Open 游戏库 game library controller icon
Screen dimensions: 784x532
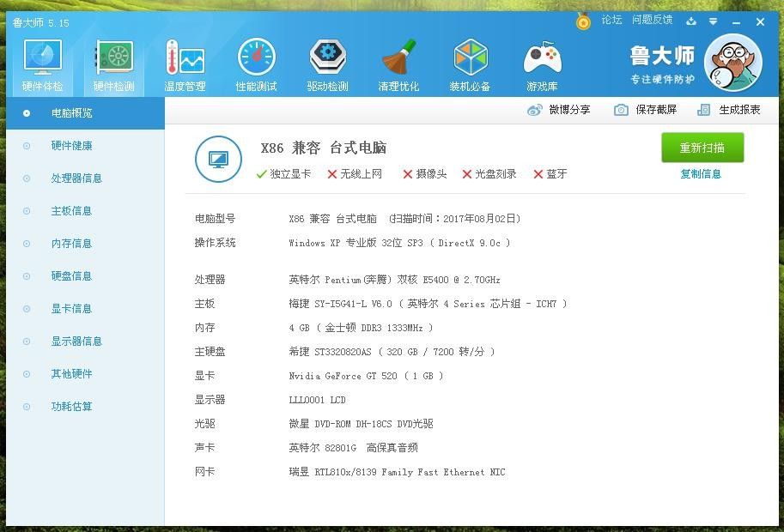coord(542,66)
